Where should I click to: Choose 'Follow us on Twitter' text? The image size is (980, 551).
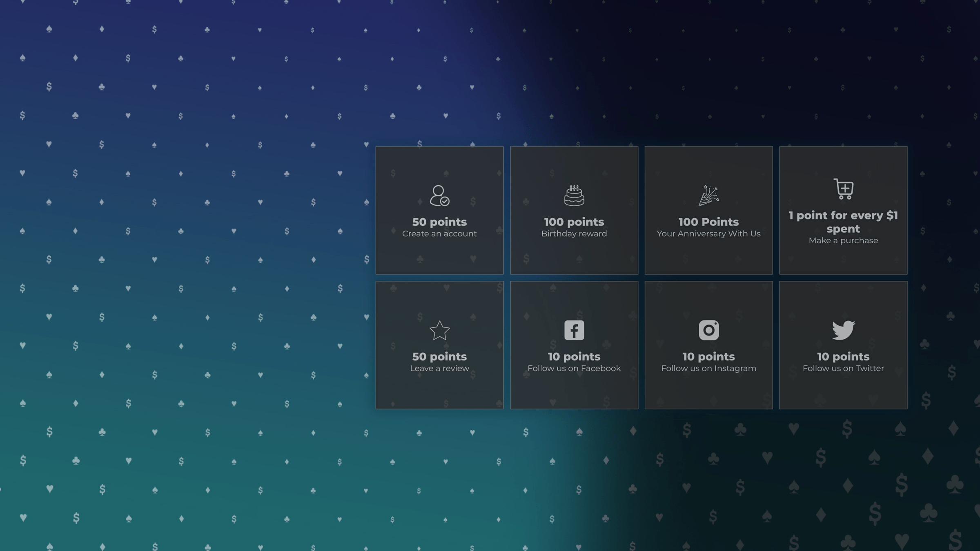[843, 369]
